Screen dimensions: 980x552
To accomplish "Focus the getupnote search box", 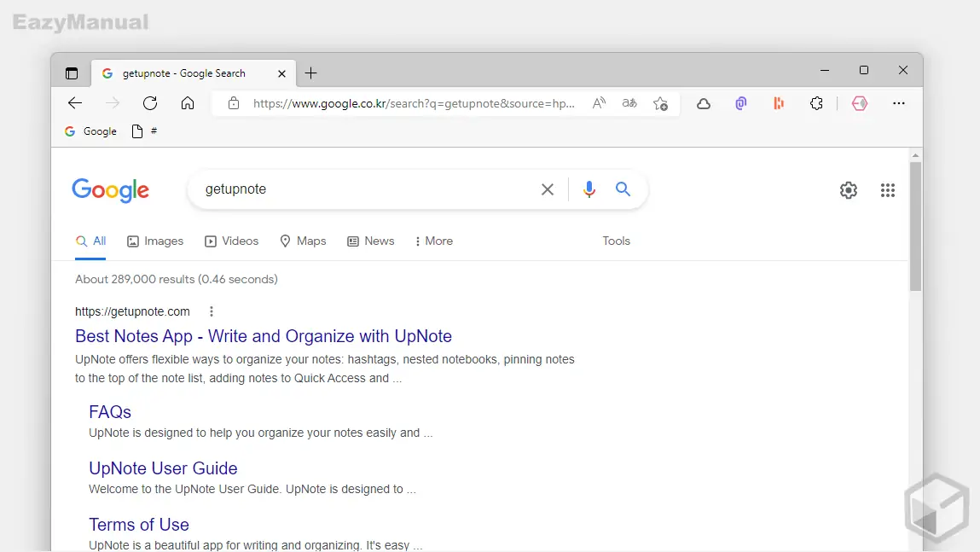I will (x=368, y=189).
